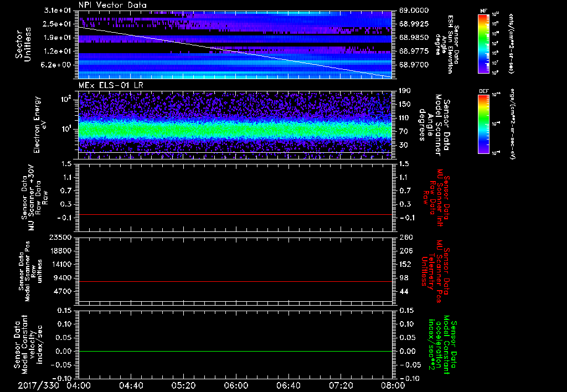The width and height of the screenshot is (567, 392).
Task: Click the NPI Vector Data panel title
Action: 113,5
